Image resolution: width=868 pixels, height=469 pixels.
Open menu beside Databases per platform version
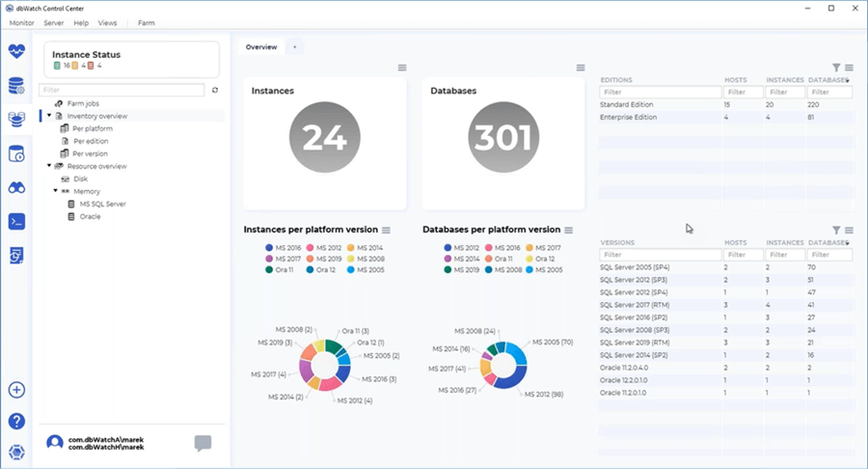coord(568,230)
